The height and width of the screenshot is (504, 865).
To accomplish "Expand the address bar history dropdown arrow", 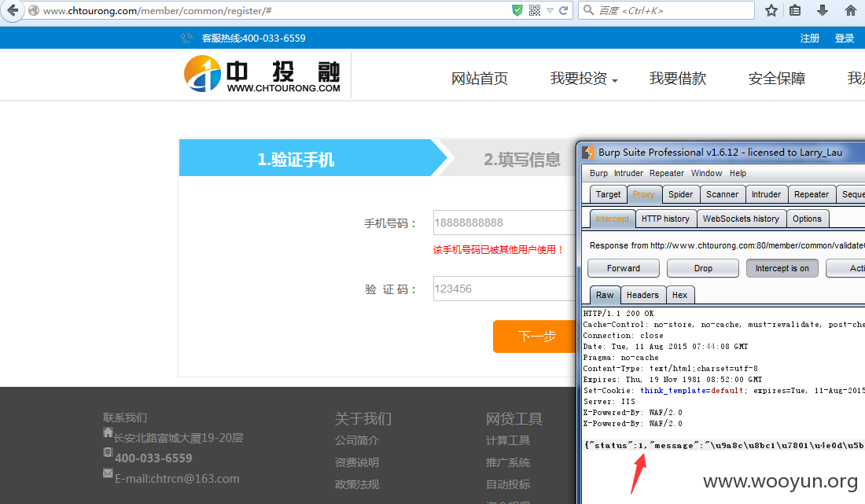I will click(550, 10).
